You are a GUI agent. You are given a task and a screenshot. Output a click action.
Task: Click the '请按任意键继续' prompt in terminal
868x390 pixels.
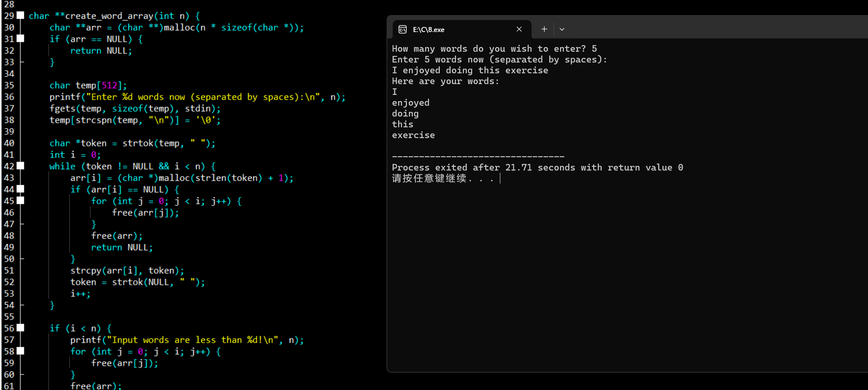[443, 178]
